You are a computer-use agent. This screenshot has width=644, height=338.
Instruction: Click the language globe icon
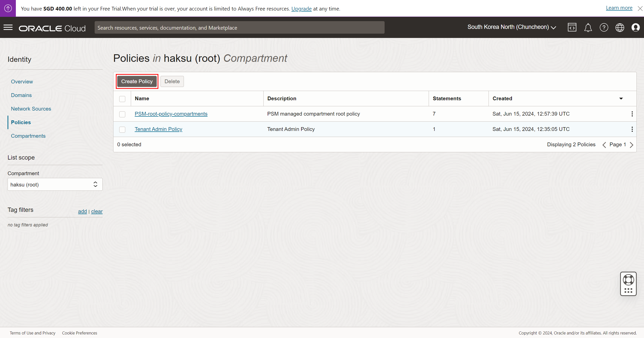[x=620, y=27]
